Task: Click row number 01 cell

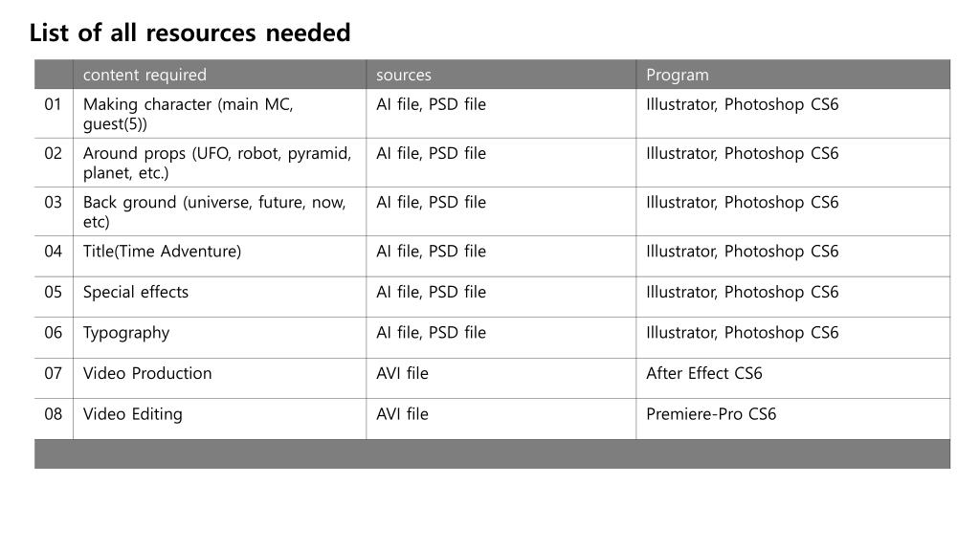Action: coord(54,114)
